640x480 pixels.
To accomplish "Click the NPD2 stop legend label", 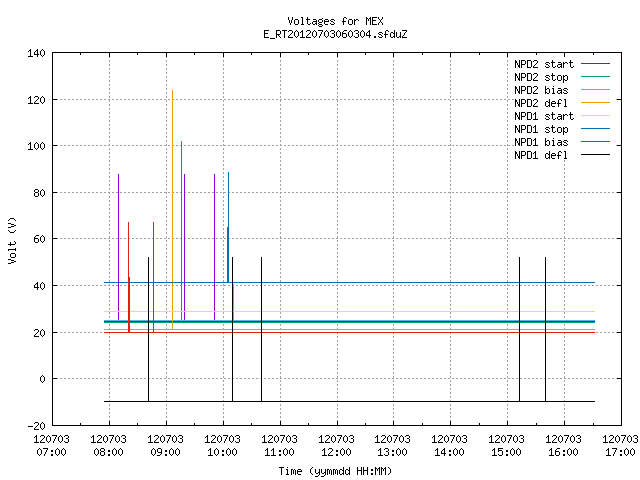I will (x=541, y=77).
